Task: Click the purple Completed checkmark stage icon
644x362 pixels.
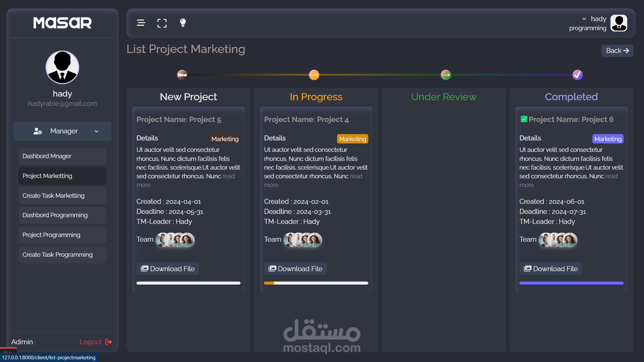Action: point(578,75)
